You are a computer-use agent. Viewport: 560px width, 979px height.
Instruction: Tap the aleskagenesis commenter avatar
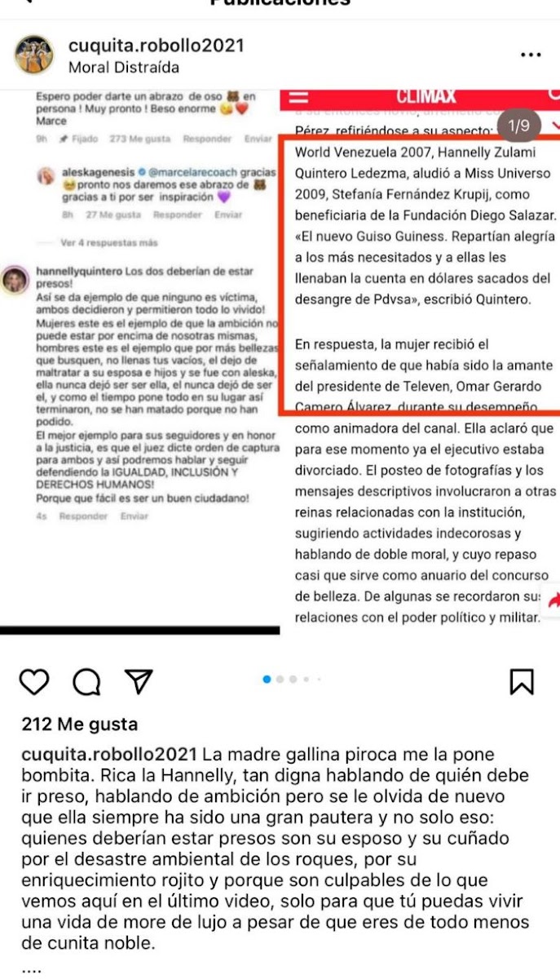pos(47,175)
